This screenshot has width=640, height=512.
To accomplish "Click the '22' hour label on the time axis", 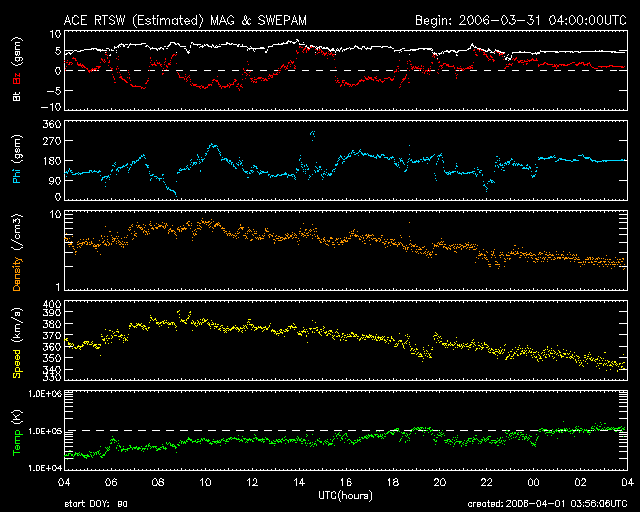I will click(x=487, y=483).
